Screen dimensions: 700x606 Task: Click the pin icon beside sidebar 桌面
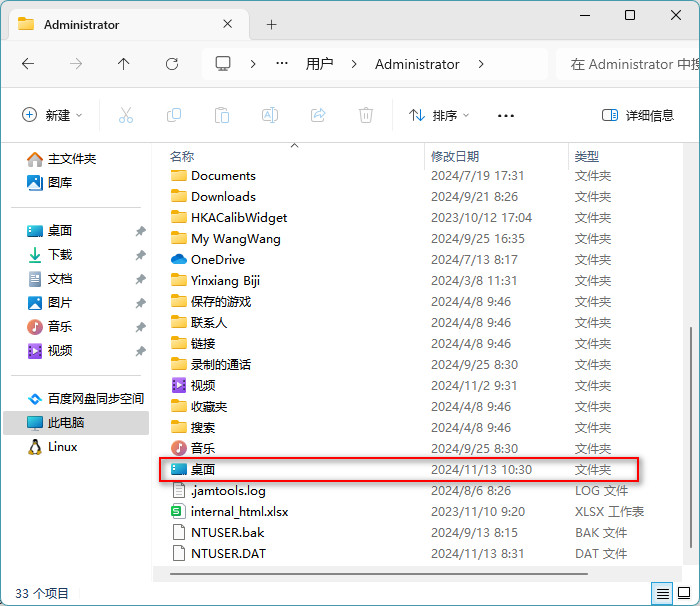(x=141, y=231)
